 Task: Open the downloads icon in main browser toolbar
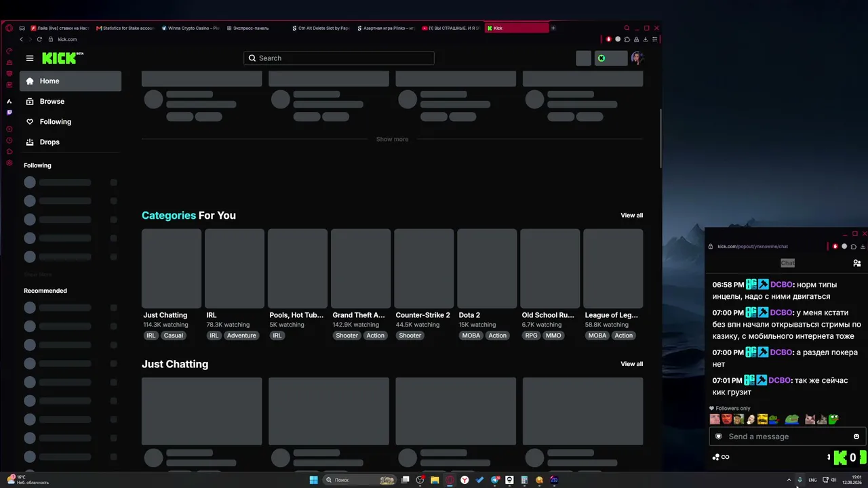click(x=646, y=39)
